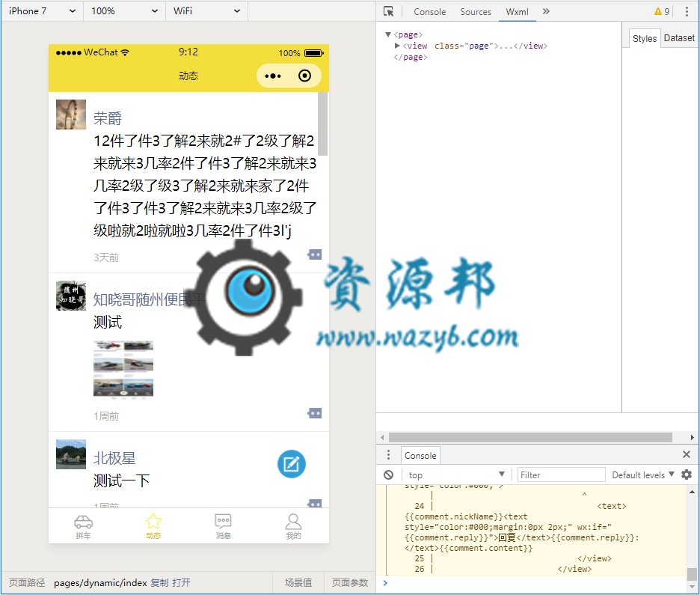This screenshot has width=700, height=595.
Task: Click the closing </page> tag
Action: (411, 57)
